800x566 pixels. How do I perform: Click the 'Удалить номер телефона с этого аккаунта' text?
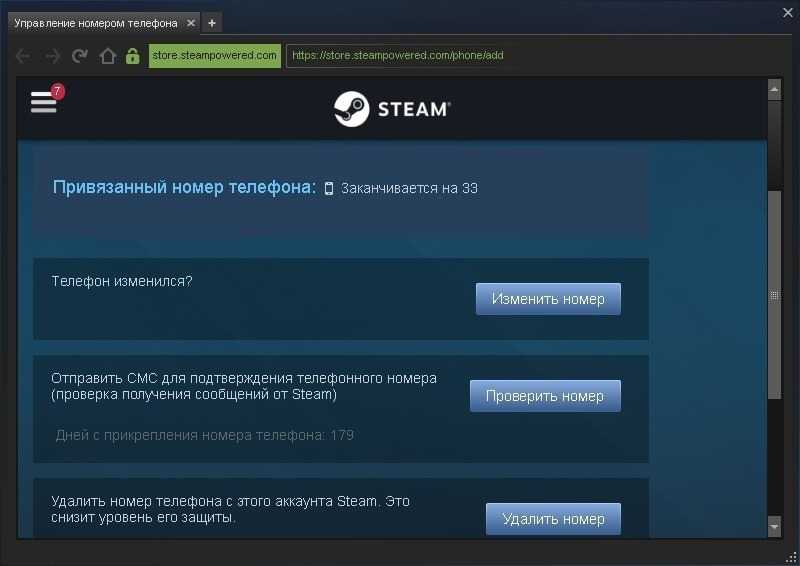pyautogui.click(x=230, y=509)
